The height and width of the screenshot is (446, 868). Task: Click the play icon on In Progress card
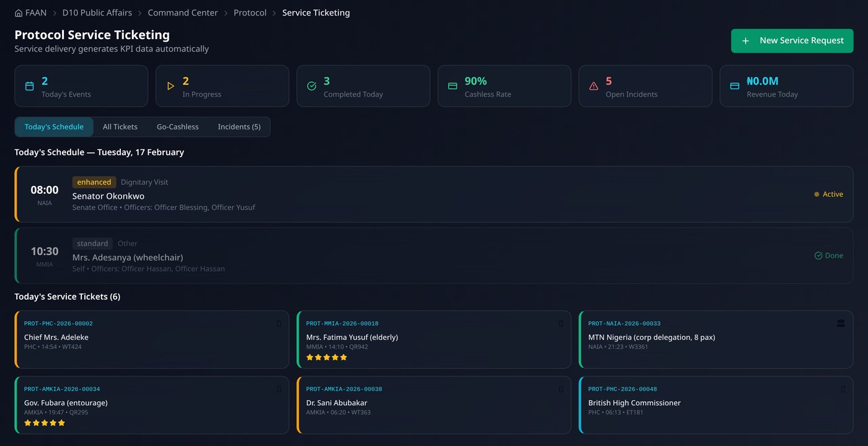tap(170, 86)
